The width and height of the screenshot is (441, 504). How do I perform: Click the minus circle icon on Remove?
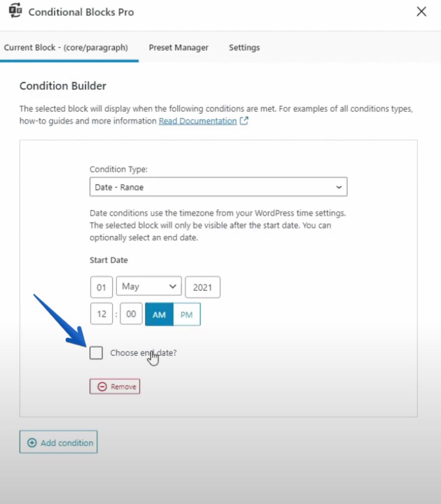click(x=102, y=387)
